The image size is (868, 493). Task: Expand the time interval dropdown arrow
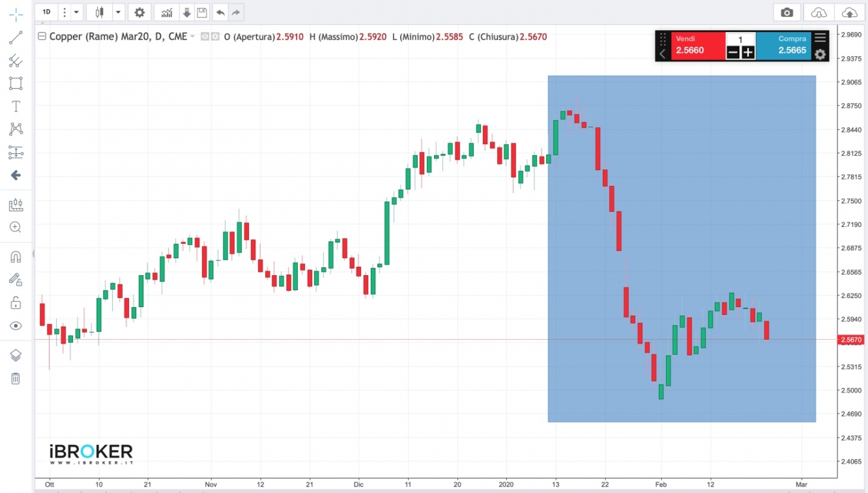(77, 12)
